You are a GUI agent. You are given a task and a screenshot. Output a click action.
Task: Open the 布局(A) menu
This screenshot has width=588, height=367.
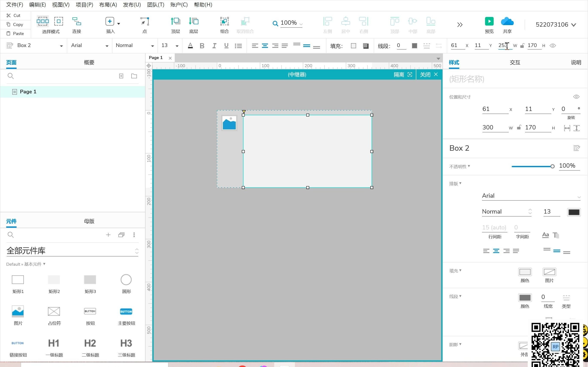pyautogui.click(x=108, y=5)
